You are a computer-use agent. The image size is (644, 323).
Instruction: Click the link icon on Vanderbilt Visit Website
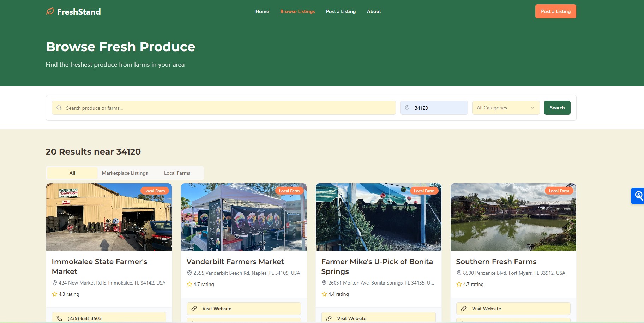194,309
